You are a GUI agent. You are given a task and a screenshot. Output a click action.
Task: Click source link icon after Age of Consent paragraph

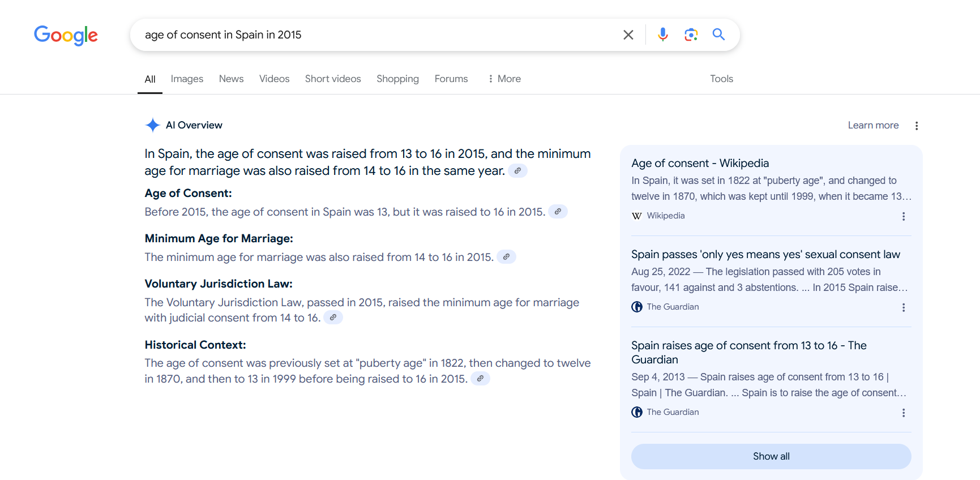click(x=558, y=212)
